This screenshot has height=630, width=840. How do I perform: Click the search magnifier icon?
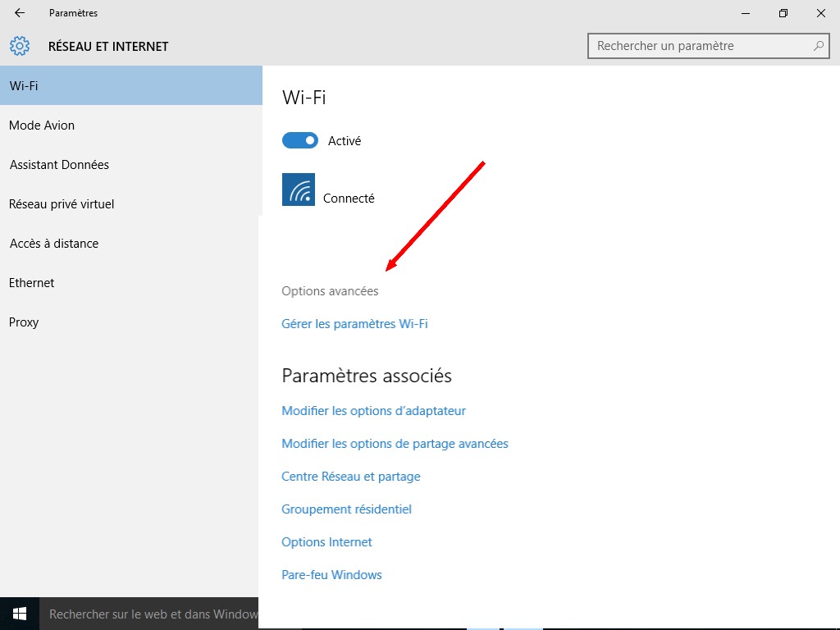point(818,46)
